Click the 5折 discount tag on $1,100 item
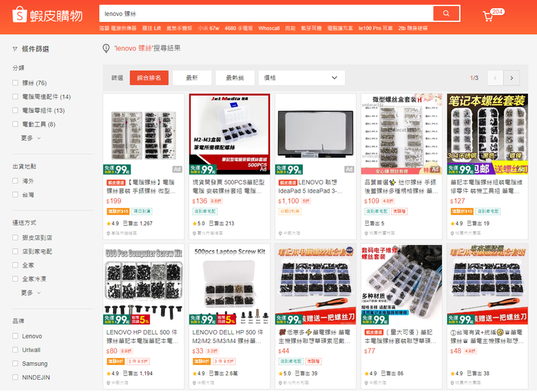The height and width of the screenshot is (392, 537). tap(306, 201)
